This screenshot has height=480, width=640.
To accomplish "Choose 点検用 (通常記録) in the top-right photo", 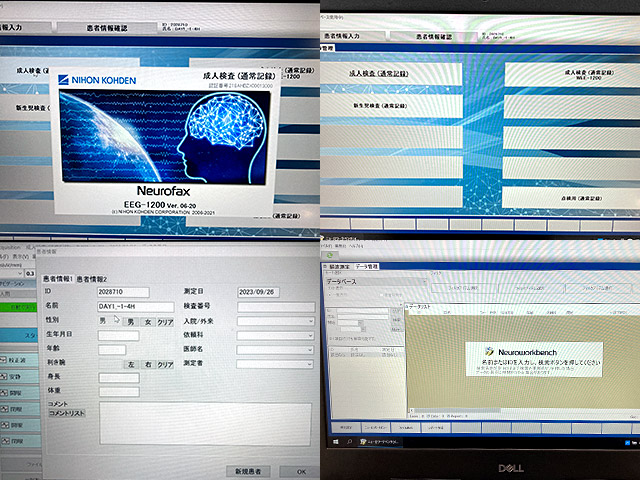I will coord(571,198).
